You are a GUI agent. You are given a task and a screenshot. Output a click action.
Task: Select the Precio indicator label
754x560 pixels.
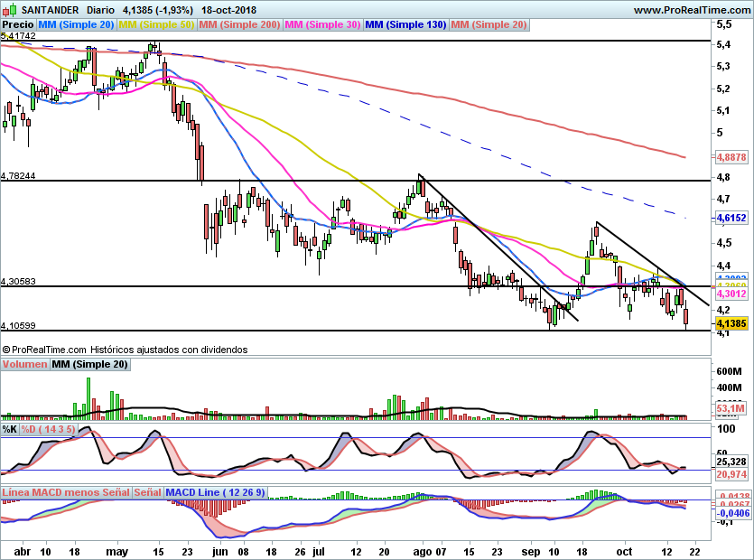click(x=18, y=24)
